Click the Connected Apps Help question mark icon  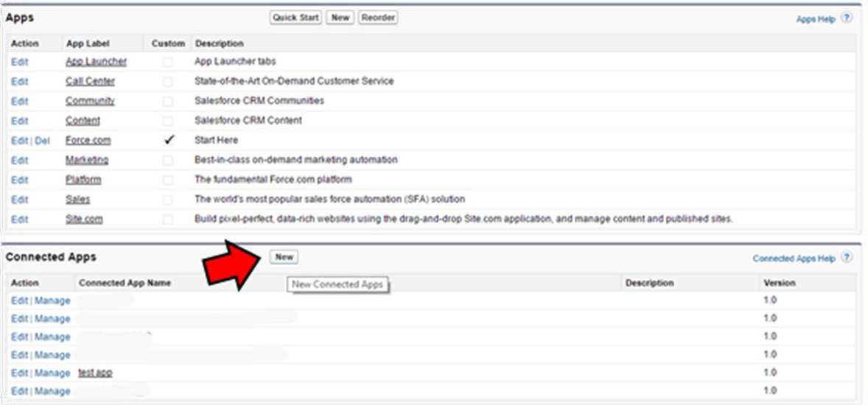(x=847, y=258)
